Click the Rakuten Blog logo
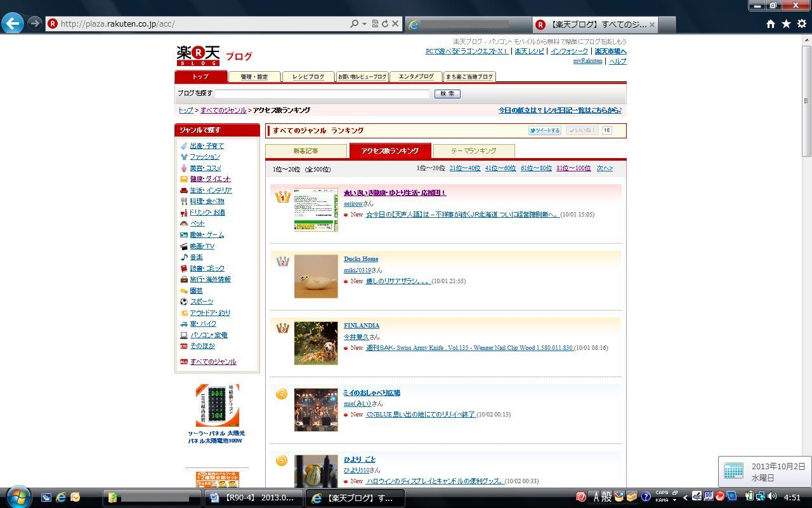 [198, 55]
